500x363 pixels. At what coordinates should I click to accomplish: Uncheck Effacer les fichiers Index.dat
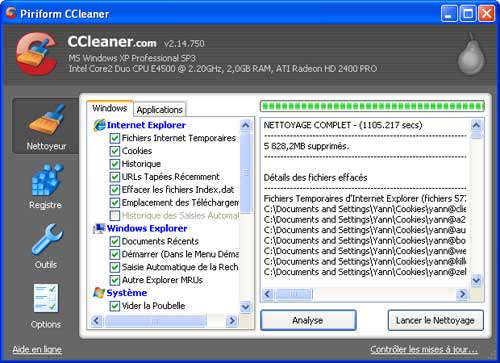click(115, 190)
